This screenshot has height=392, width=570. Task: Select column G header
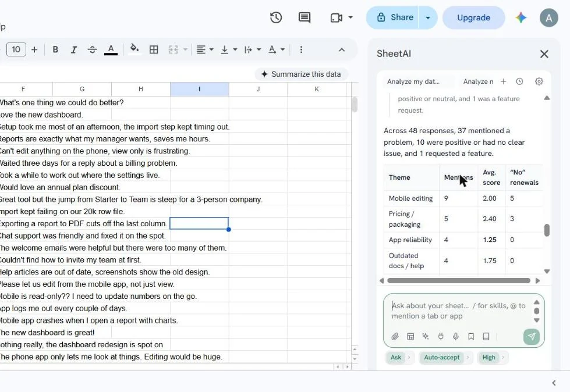82,89
